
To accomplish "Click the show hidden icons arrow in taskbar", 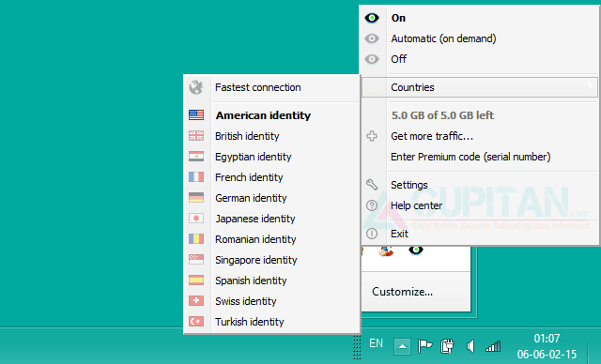I will [x=402, y=346].
